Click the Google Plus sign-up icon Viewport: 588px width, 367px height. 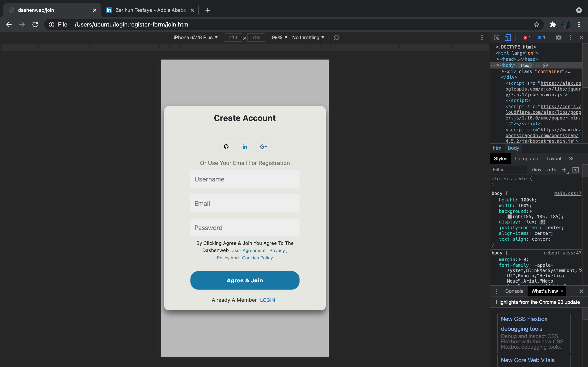[x=263, y=146]
